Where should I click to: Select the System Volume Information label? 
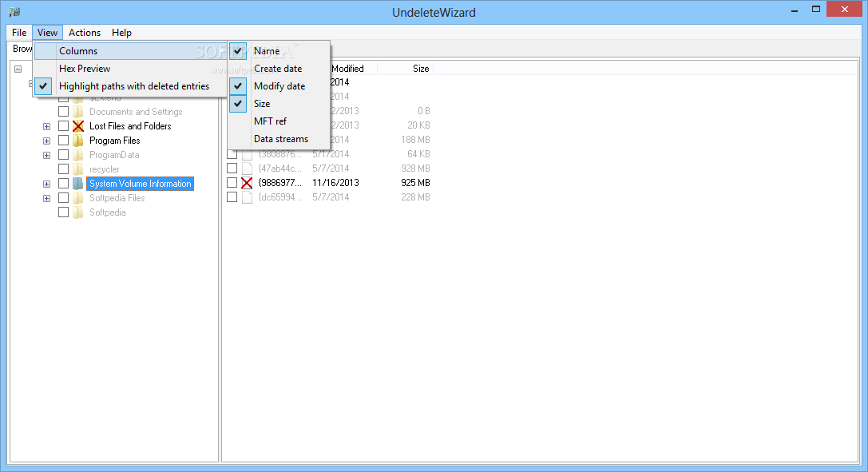(140, 184)
